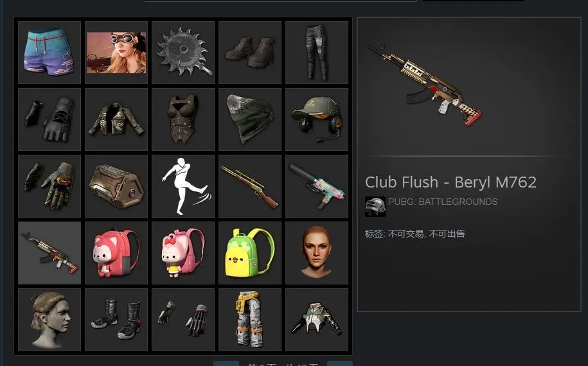The image size is (588, 366).
Task: Select the Club Flush Beryl M762 thumbnail
Action: coord(49,253)
